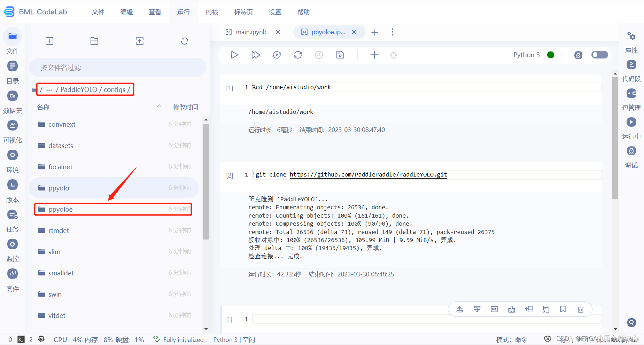Open the 套件 suite panel
The image size is (644, 345).
(13, 280)
